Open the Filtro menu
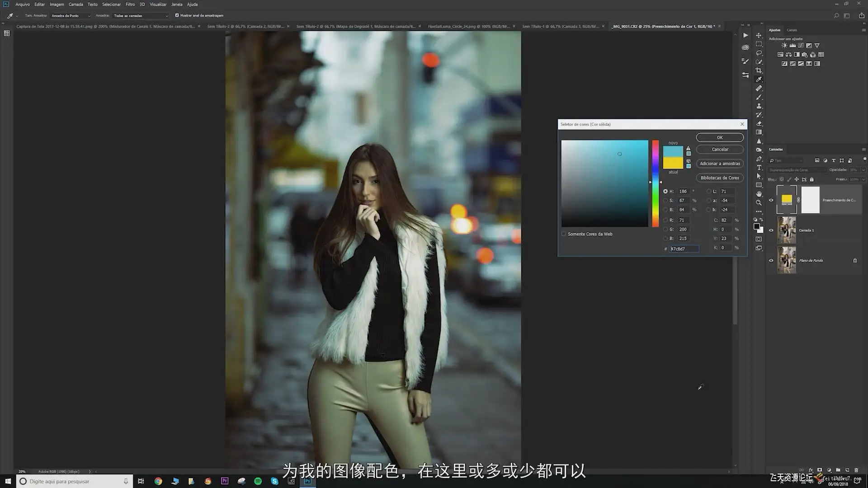 click(x=130, y=5)
